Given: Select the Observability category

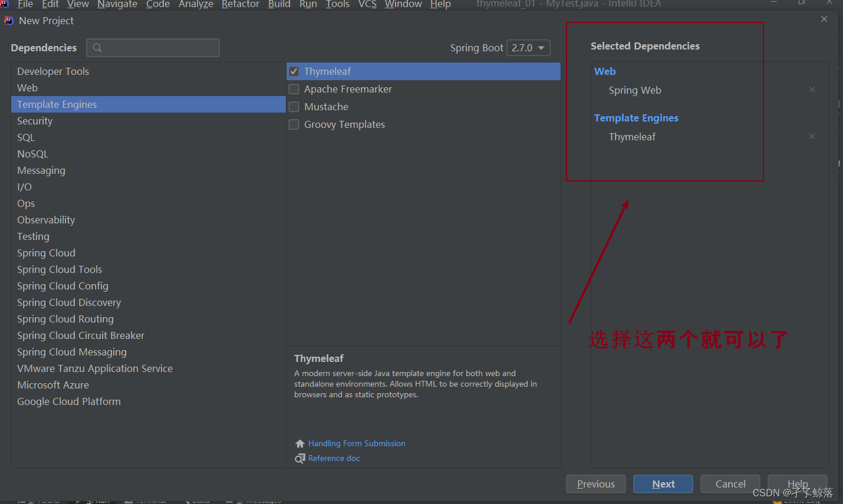Looking at the screenshot, I should (148, 220).
